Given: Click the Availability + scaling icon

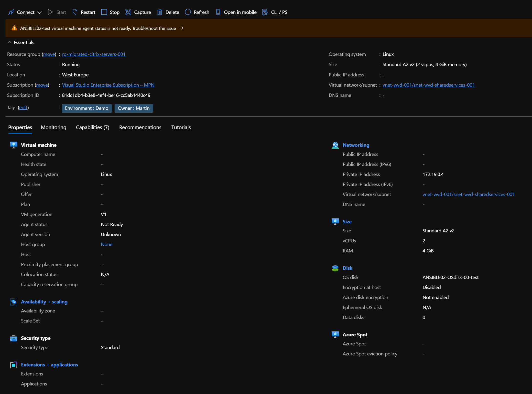Looking at the screenshot, I should click(14, 302).
